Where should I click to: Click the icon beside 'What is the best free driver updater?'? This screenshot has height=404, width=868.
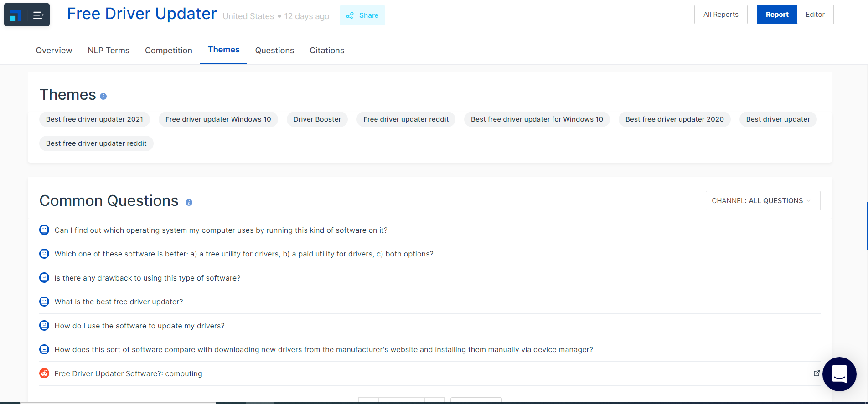coord(44,302)
